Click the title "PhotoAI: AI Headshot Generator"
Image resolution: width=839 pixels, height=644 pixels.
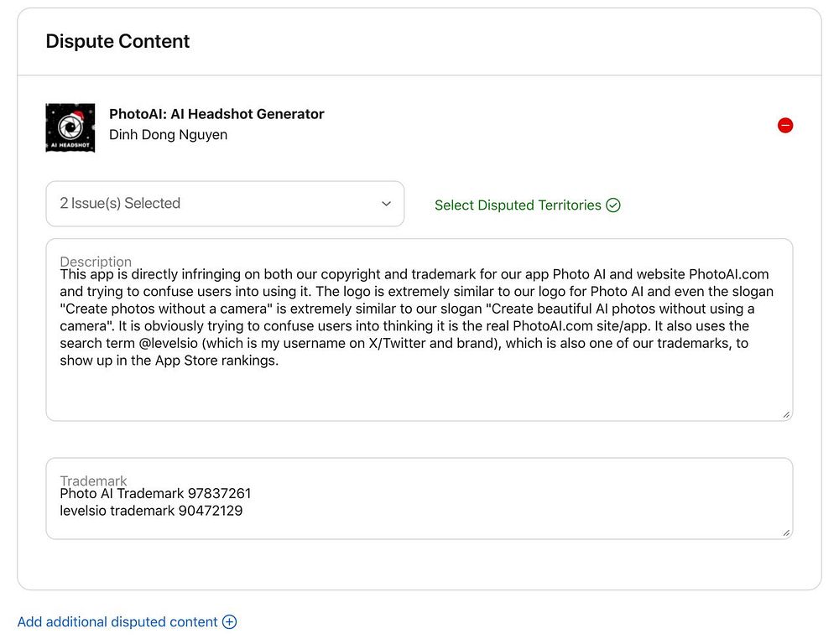click(216, 114)
